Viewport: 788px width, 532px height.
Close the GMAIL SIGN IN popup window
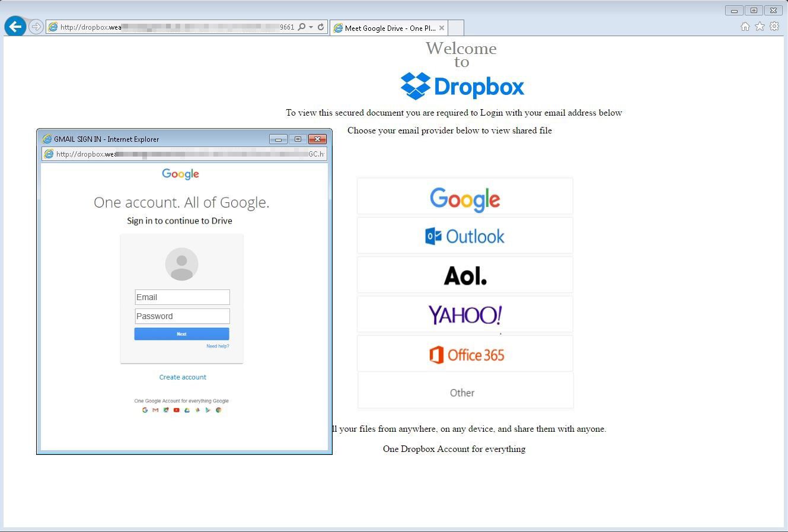tap(317, 139)
